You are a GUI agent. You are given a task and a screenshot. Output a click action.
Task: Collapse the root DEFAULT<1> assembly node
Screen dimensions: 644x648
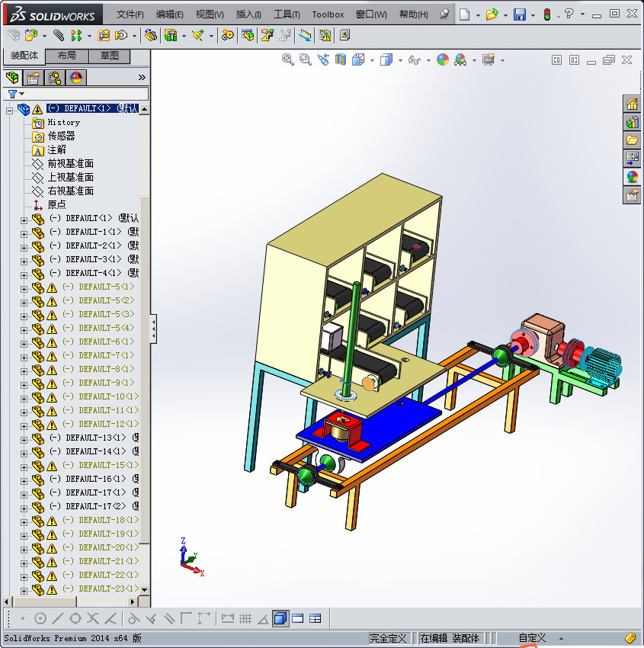point(9,110)
